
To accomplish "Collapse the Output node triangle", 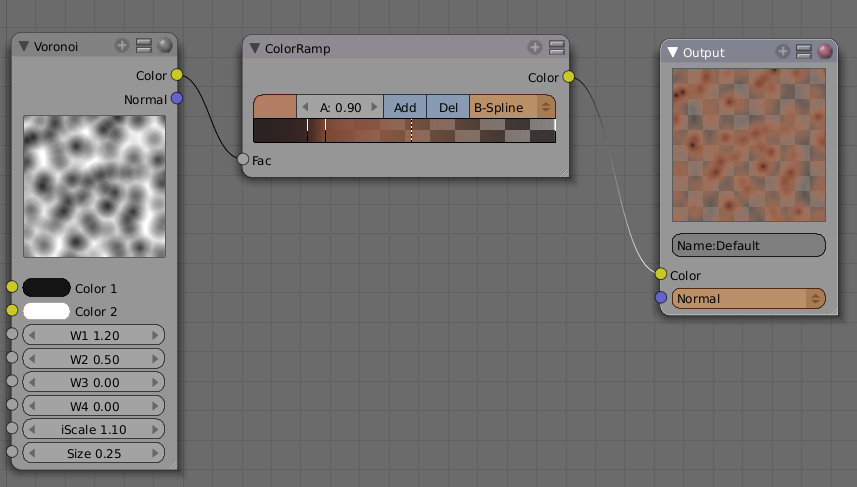I will [673, 52].
